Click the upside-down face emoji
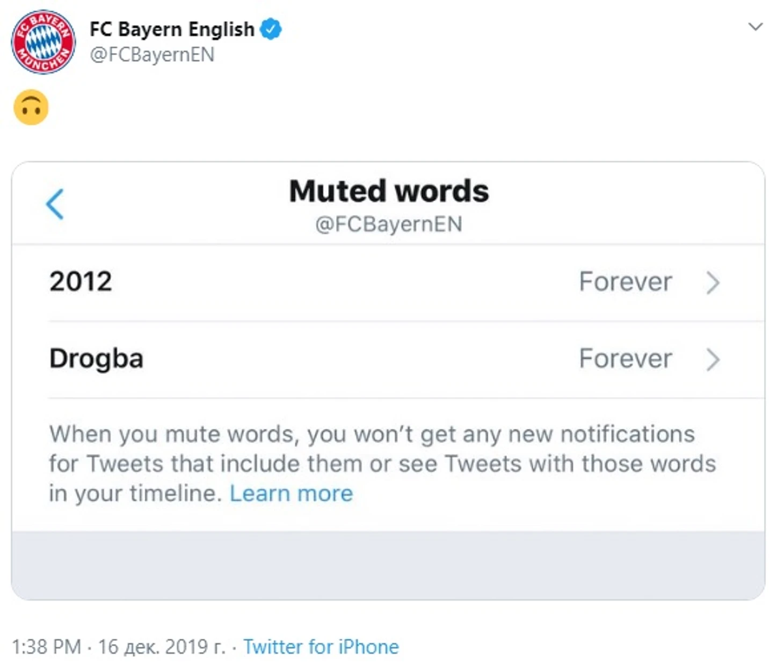784x672 pixels. pos(31,107)
